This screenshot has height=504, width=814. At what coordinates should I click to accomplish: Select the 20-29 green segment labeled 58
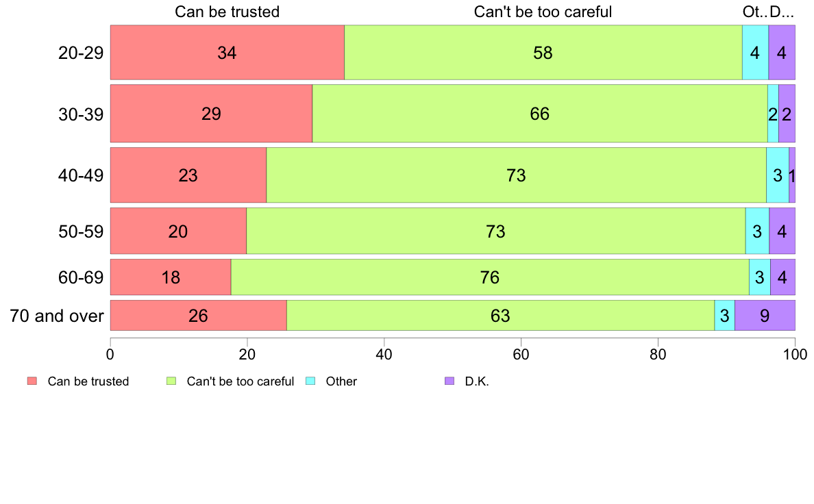tap(543, 53)
